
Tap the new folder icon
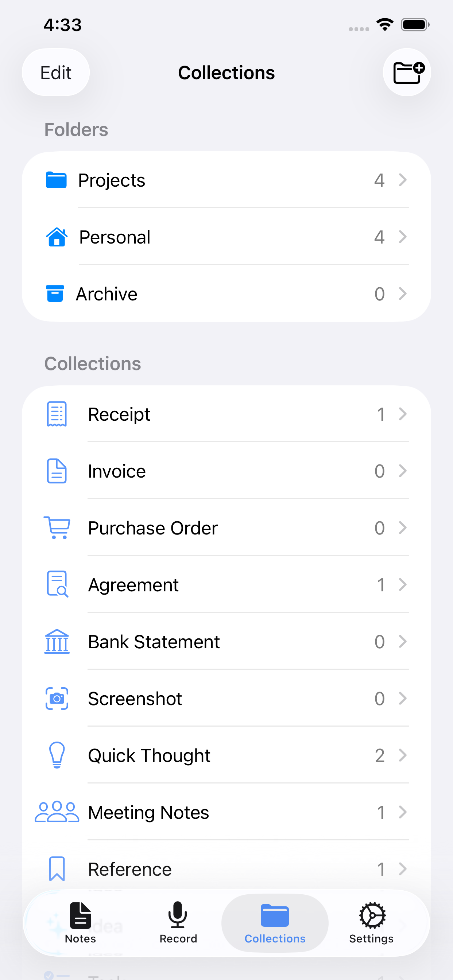pyautogui.click(x=407, y=72)
